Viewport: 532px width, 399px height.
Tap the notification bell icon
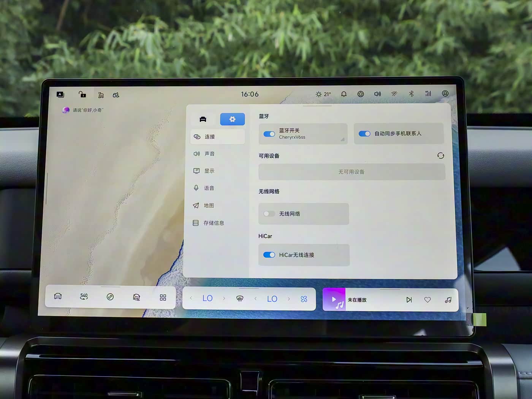344,94
